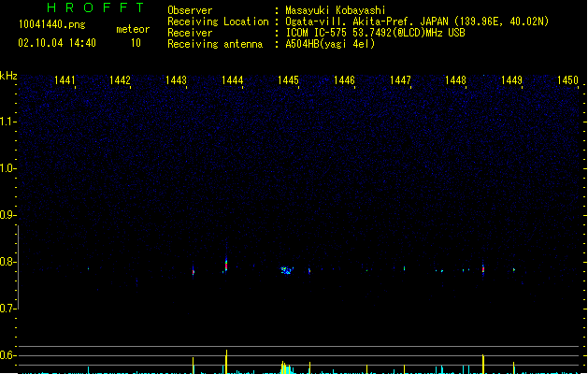Select the file name 10041440.png
The image size is (588, 374).
pos(51,24)
